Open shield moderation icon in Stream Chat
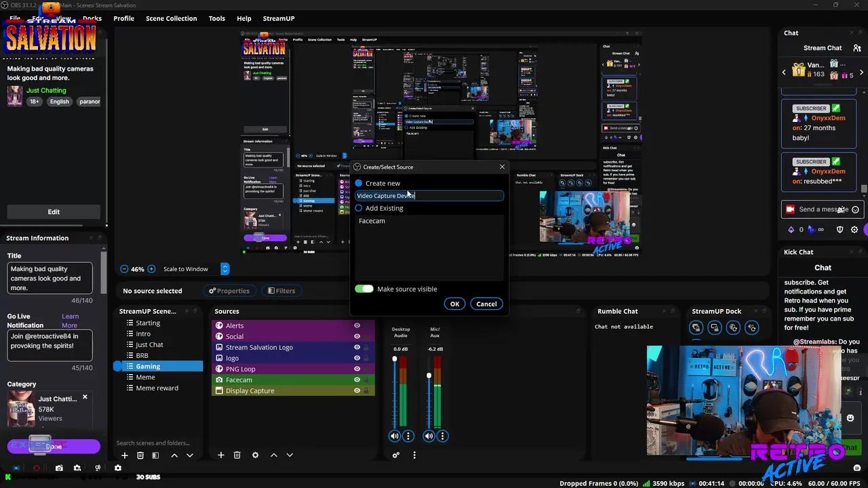Screen dimensions: 868x488 (840, 230)
